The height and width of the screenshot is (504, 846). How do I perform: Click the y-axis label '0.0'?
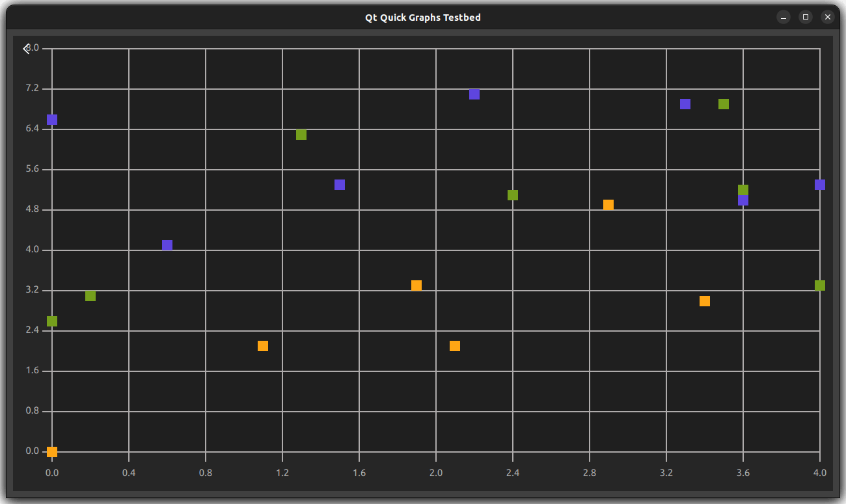pos(33,451)
